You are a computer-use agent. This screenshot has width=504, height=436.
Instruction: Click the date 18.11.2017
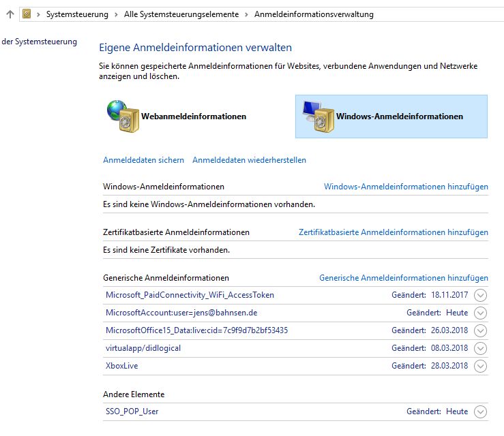tap(449, 295)
